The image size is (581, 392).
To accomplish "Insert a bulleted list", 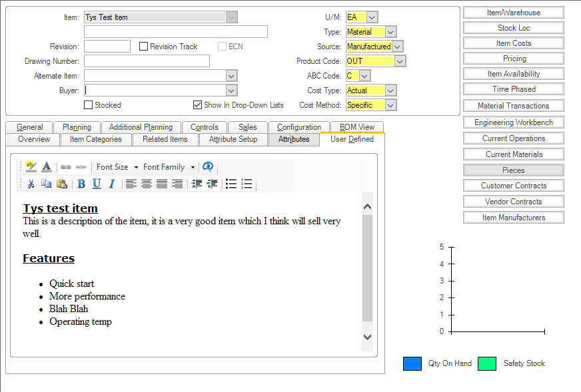I will (x=231, y=184).
